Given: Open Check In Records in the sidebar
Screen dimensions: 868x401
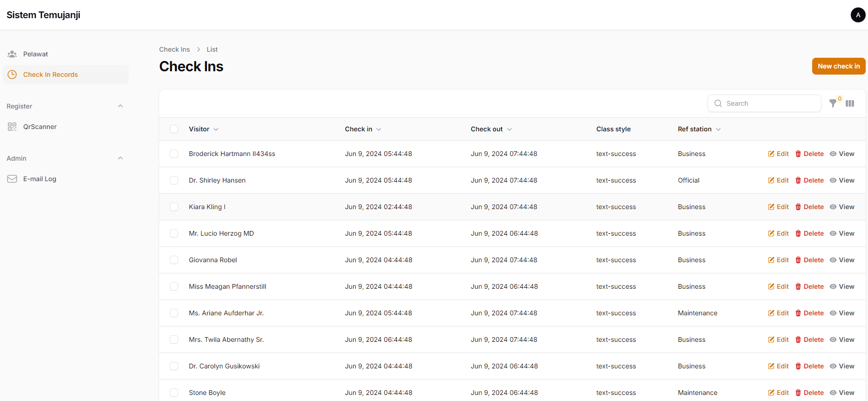Looking at the screenshot, I should (66, 75).
